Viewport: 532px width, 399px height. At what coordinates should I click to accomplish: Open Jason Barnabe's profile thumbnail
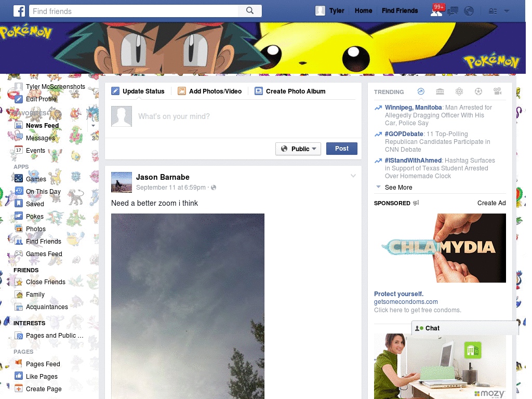click(122, 182)
